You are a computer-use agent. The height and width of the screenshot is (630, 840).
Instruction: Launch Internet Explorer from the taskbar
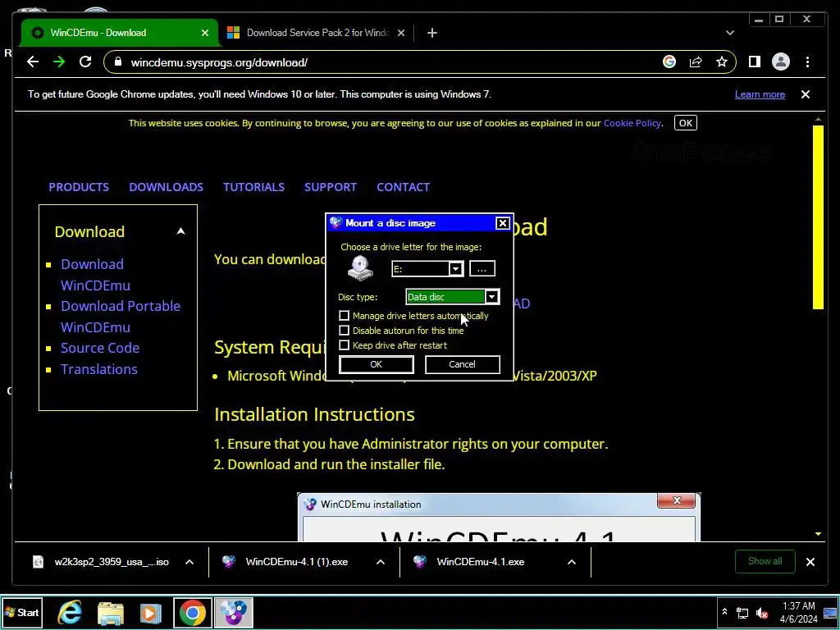click(x=70, y=612)
